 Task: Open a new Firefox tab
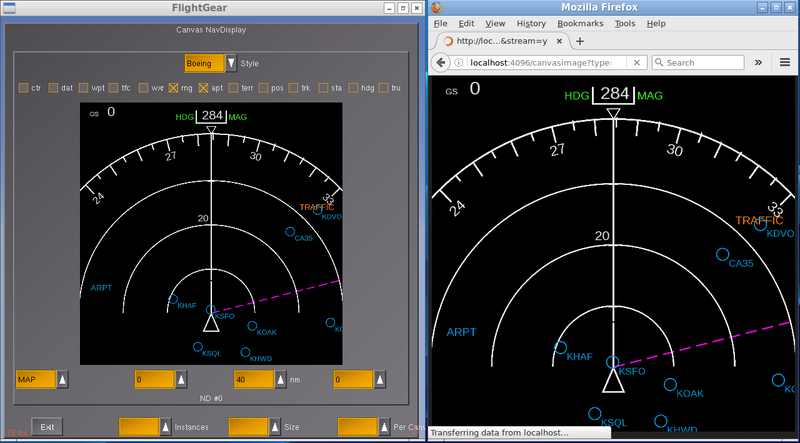[x=580, y=41]
